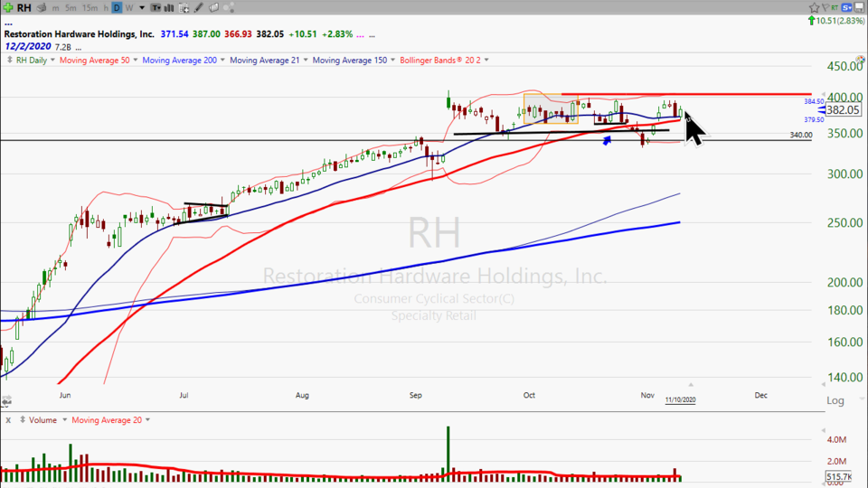This screenshot has height=488, width=868.
Task: Click the dots after 7.2B value
Action: [78, 48]
